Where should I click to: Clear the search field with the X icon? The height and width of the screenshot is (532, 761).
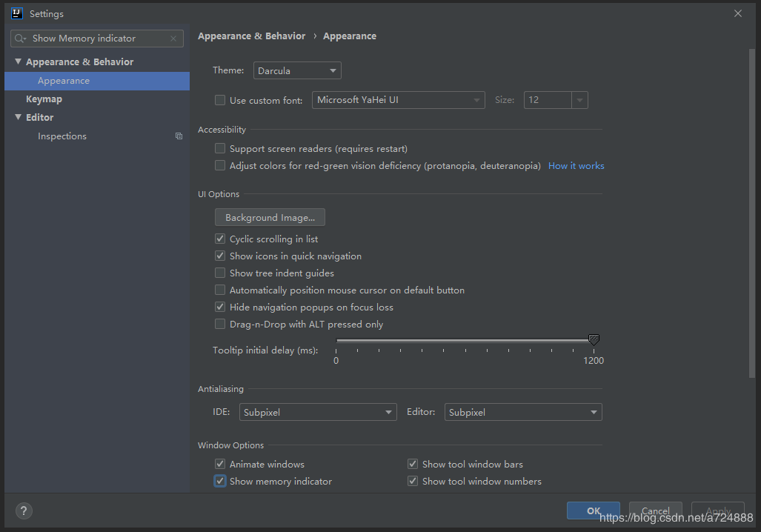pyautogui.click(x=173, y=39)
